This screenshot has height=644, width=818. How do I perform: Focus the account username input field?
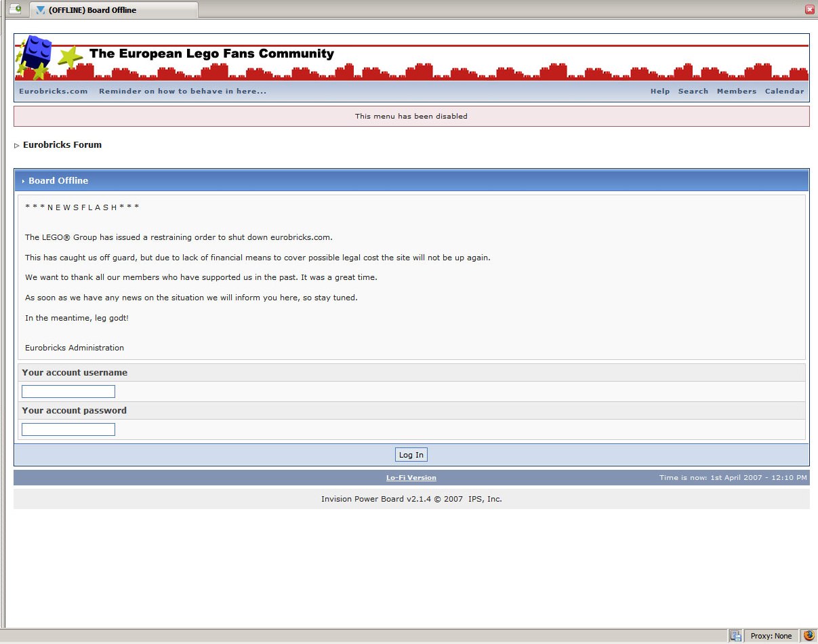click(68, 392)
